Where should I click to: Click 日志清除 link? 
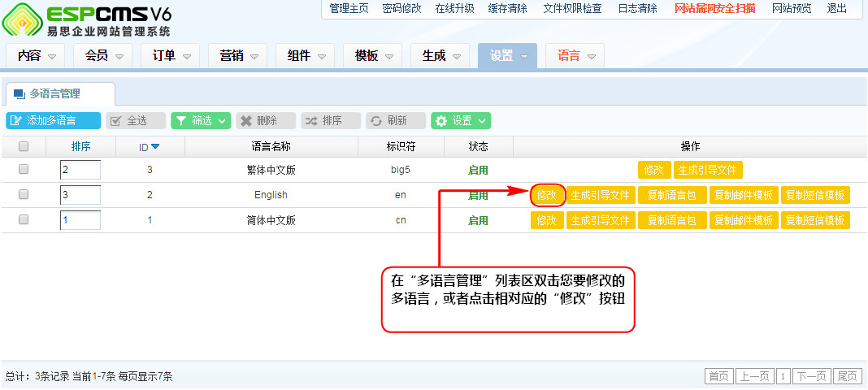click(638, 8)
